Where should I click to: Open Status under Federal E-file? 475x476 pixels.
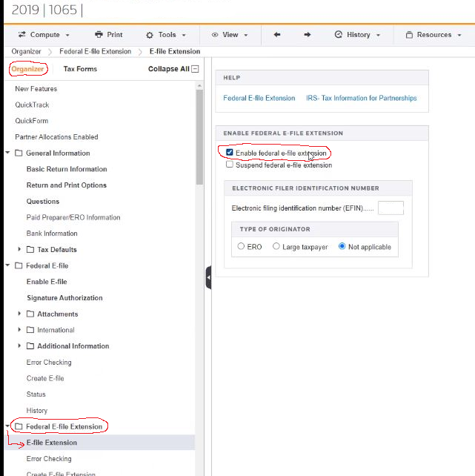tap(36, 394)
